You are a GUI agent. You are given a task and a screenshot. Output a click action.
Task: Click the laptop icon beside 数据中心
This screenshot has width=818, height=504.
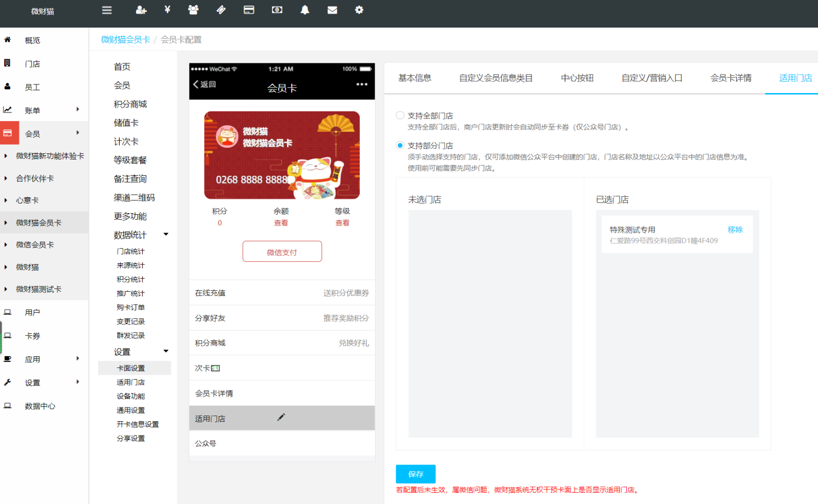7,405
